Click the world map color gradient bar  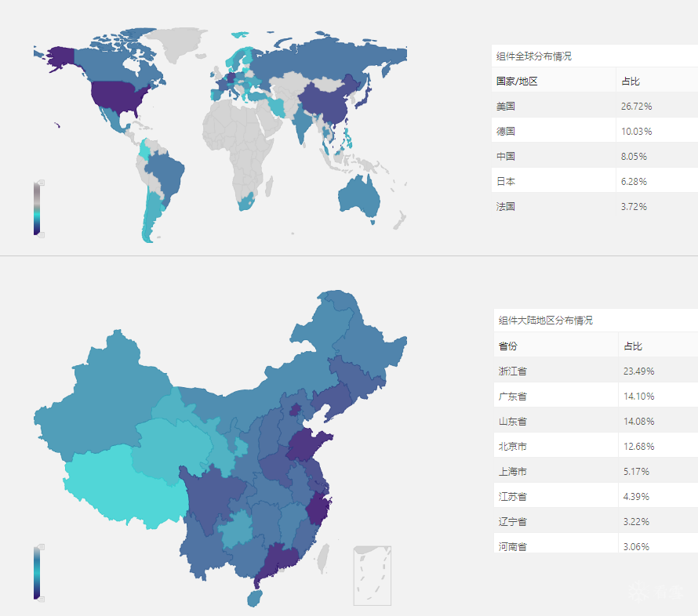point(37,208)
